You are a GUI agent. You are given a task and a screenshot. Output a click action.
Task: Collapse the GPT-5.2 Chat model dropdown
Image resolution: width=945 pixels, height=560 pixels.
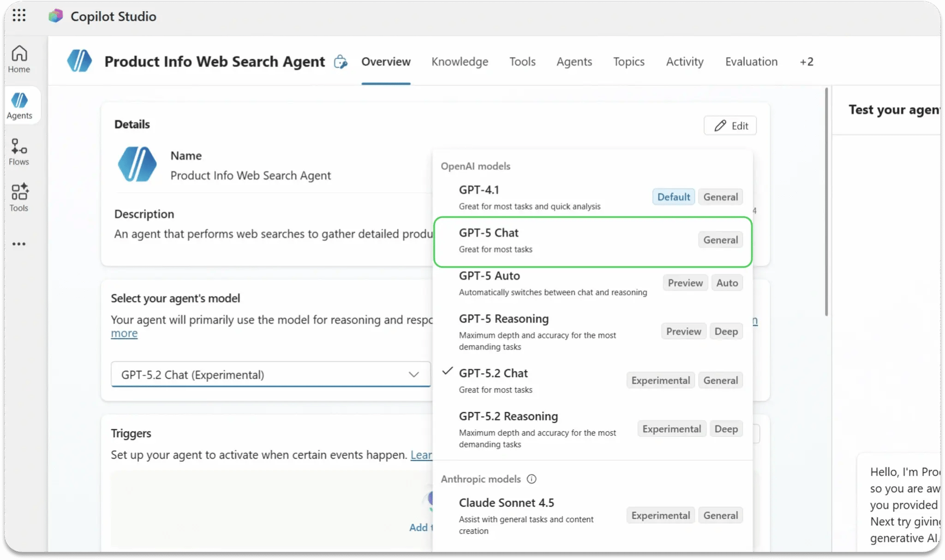413,375
